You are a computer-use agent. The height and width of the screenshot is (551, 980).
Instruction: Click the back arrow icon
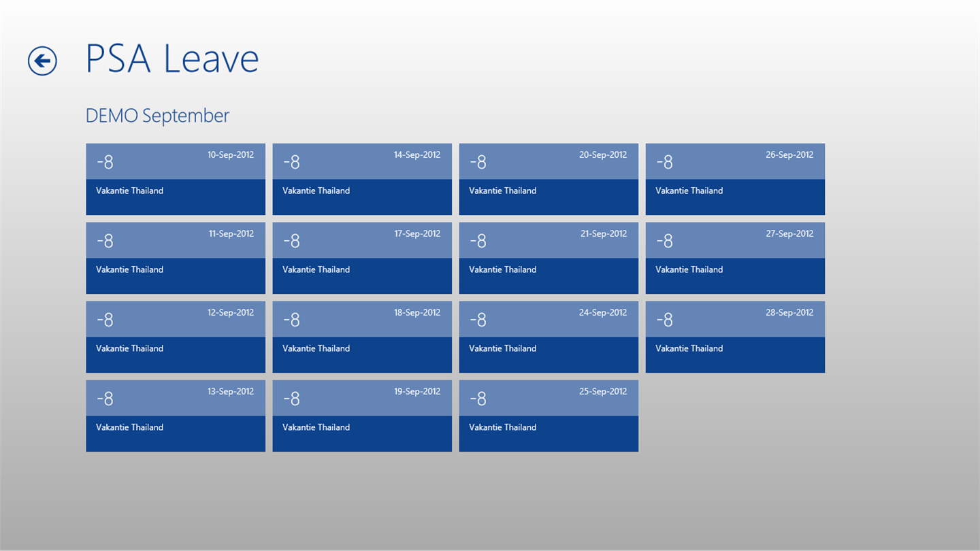click(42, 61)
